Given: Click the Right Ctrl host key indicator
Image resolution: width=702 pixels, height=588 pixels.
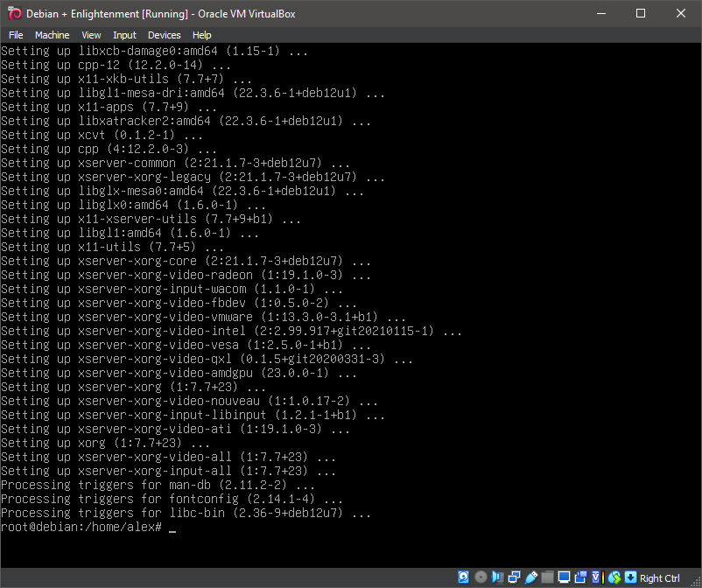Looking at the screenshot, I should [x=661, y=578].
